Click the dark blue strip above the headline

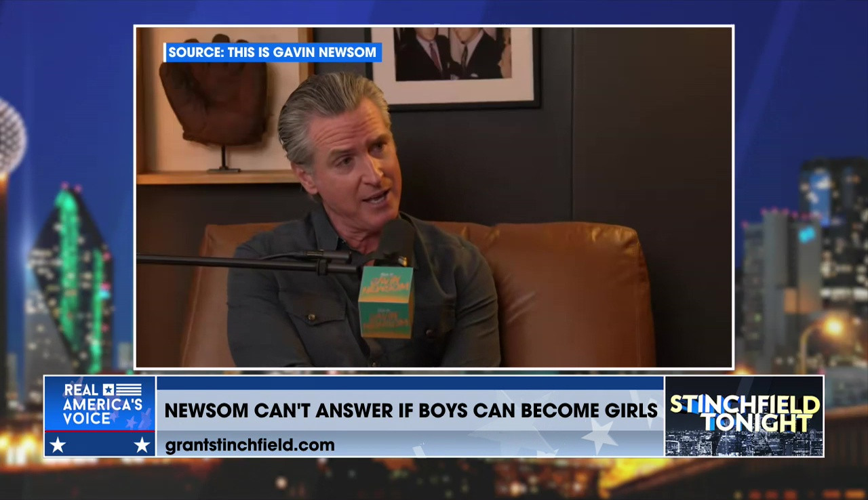click(410, 383)
